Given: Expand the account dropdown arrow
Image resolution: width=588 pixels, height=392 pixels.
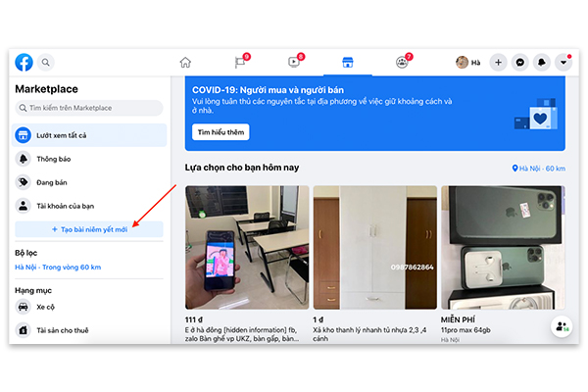Looking at the screenshot, I should pos(563,63).
